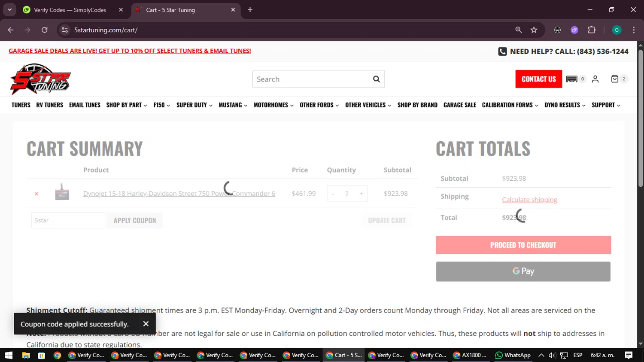Click browser back arrow
The width and height of the screenshot is (644, 362).
coord(11,30)
